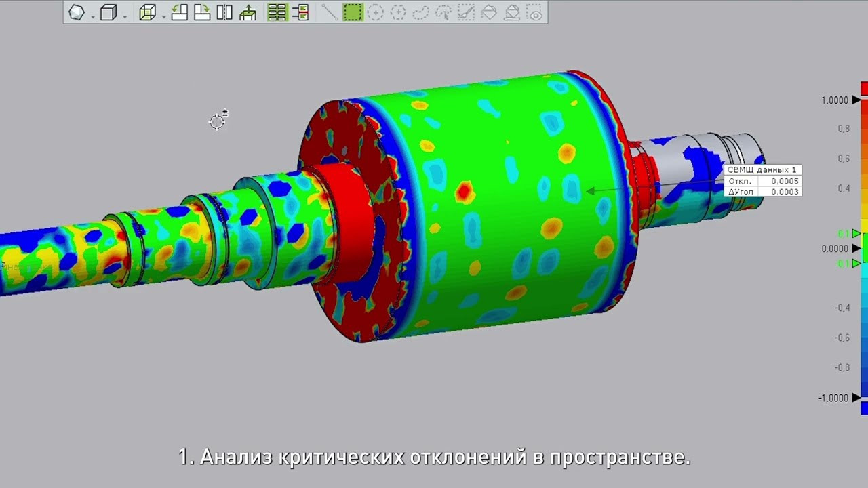Screen dimensions: 868x488
Task: Toggle the green grid panels layout button
Action: click(277, 12)
